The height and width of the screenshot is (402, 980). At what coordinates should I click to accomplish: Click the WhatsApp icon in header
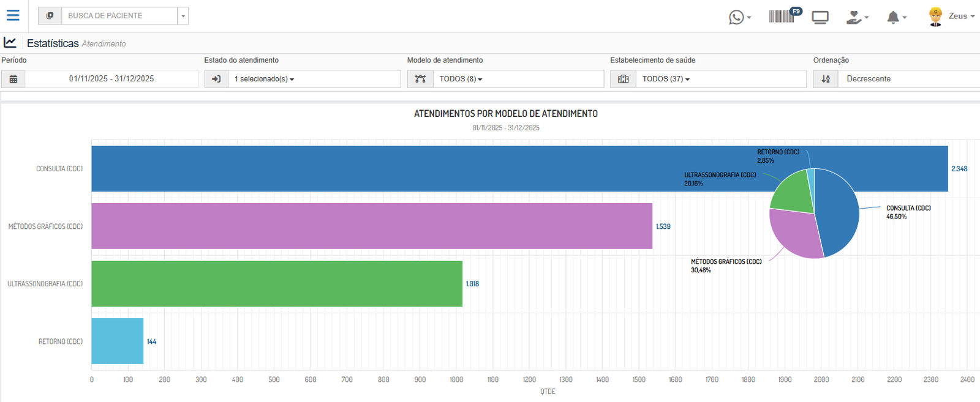point(737,17)
